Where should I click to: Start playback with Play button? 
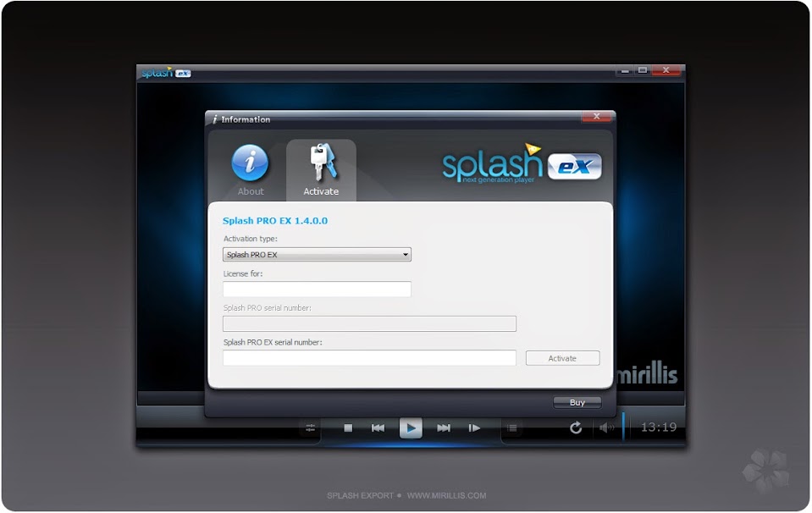click(411, 428)
